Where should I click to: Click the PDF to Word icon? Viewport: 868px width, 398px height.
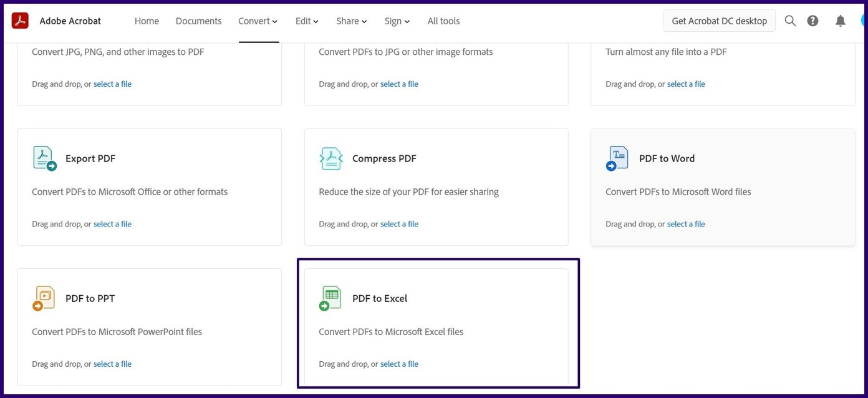[x=617, y=158]
